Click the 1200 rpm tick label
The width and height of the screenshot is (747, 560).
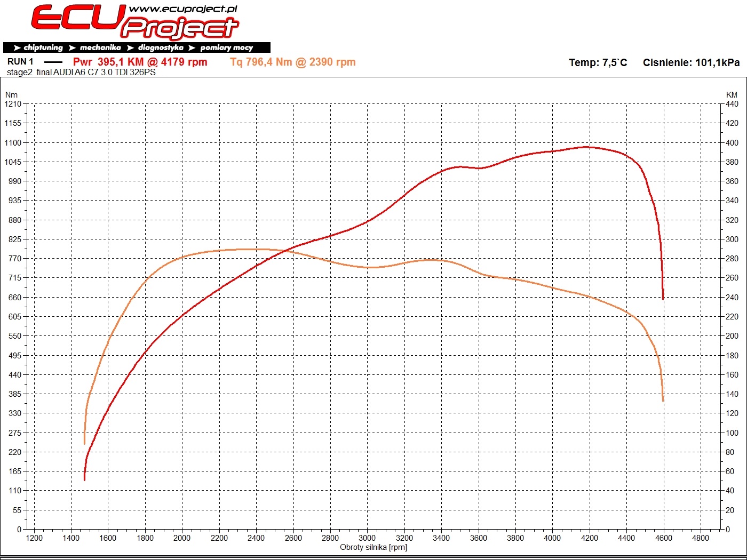coord(34,538)
